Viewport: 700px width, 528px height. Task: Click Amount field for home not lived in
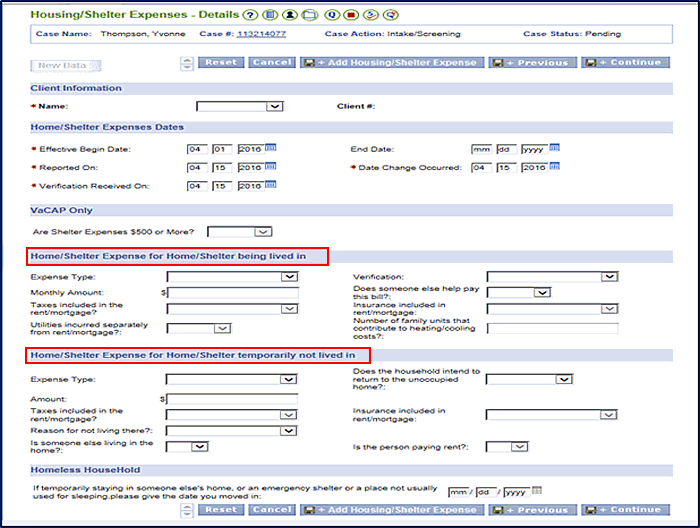[x=232, y=399]
